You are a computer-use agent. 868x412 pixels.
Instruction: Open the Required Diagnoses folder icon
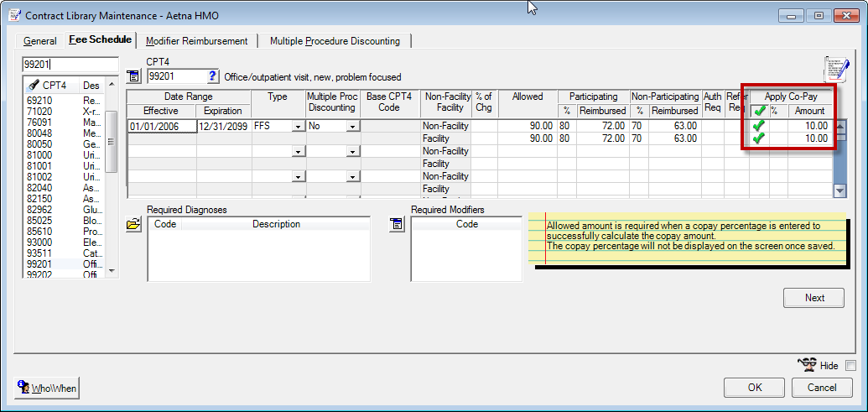pos(133,224)
